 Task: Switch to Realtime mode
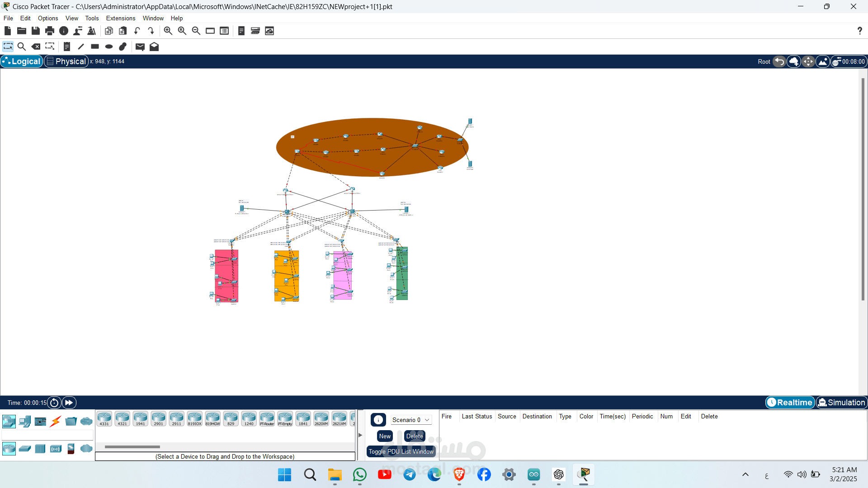coord(790,403)
